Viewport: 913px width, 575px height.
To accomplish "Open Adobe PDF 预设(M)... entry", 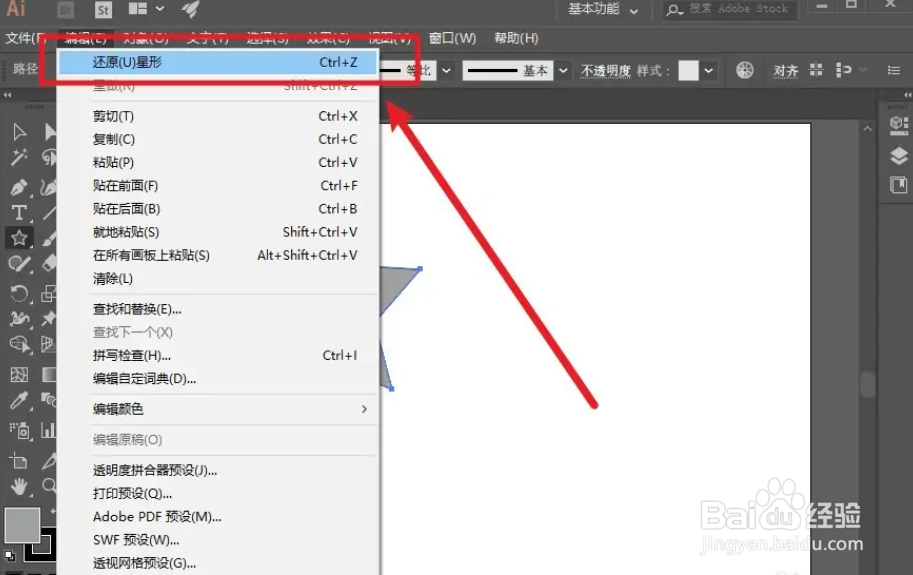I will tap(218, 517).
